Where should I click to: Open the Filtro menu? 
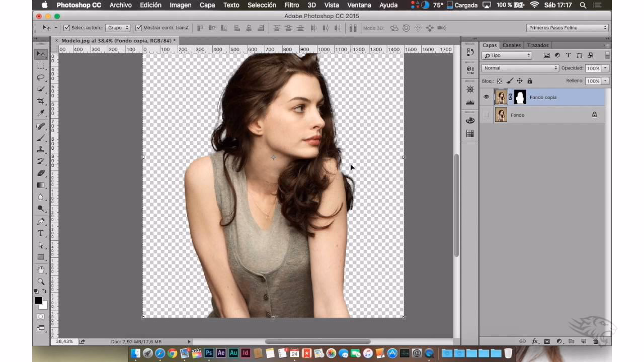tap(291, 5)
